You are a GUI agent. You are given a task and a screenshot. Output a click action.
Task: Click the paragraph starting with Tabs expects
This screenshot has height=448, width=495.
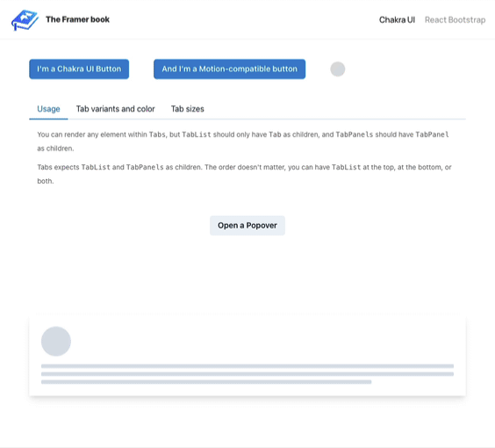(244, 174)
